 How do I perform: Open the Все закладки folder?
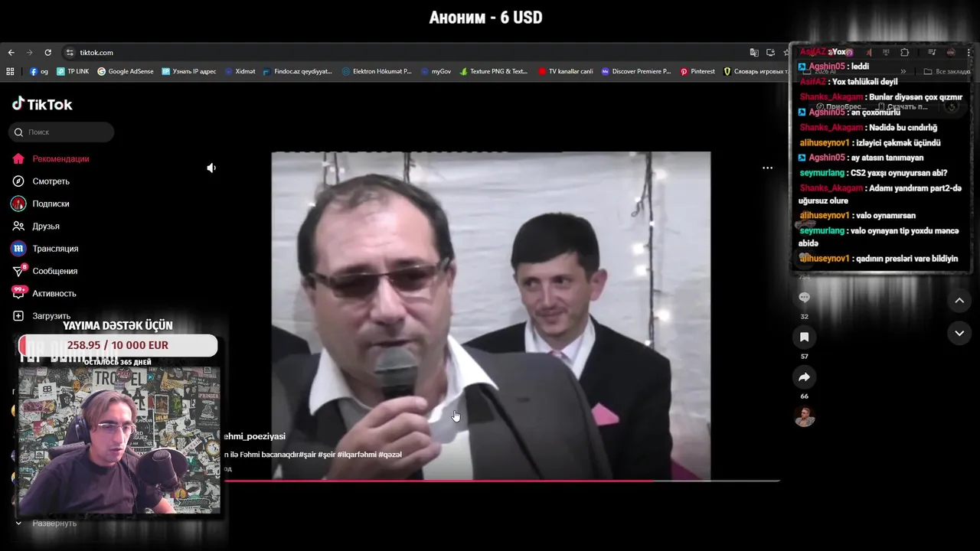point(947,71)
